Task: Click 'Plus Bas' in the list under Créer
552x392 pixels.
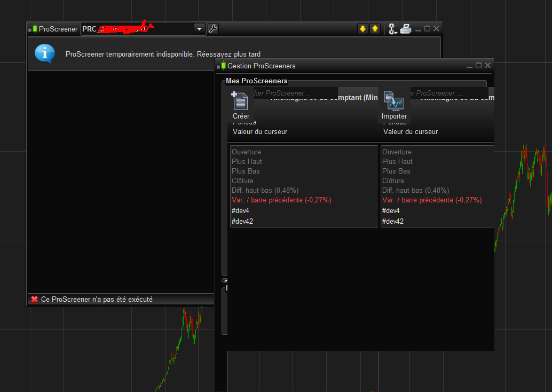Action: pos(246,171)
